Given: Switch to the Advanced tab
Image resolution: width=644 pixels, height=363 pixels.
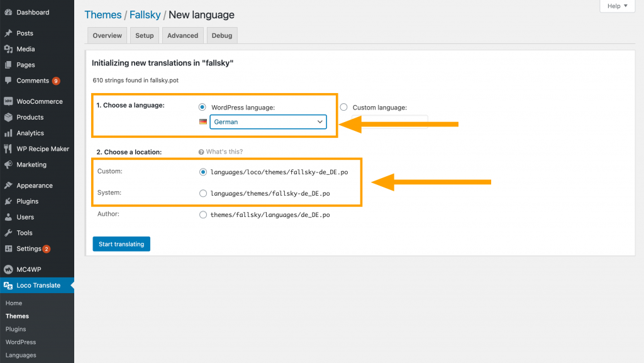Looking at the screenshot, I should (x=182, y=36).
